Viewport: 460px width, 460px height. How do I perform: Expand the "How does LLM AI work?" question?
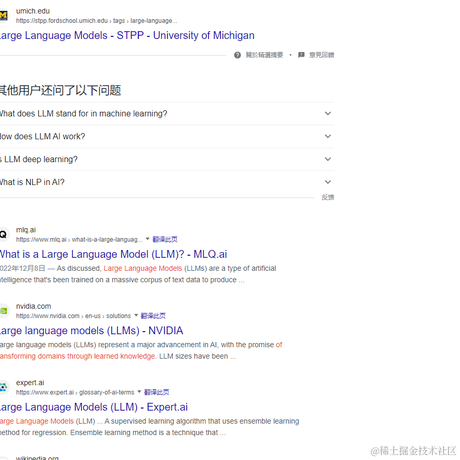pos(167,136)
